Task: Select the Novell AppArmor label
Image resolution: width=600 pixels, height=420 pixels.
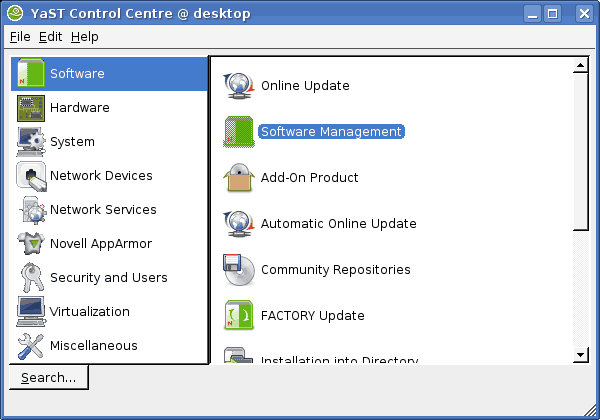Action: coord(101,244)
